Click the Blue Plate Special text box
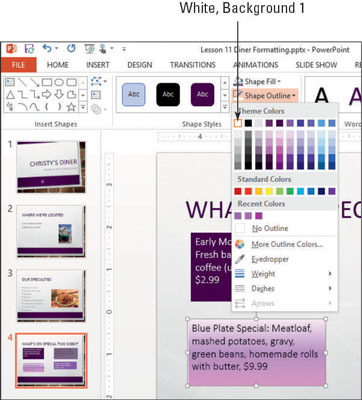 (x=256, y=352)
